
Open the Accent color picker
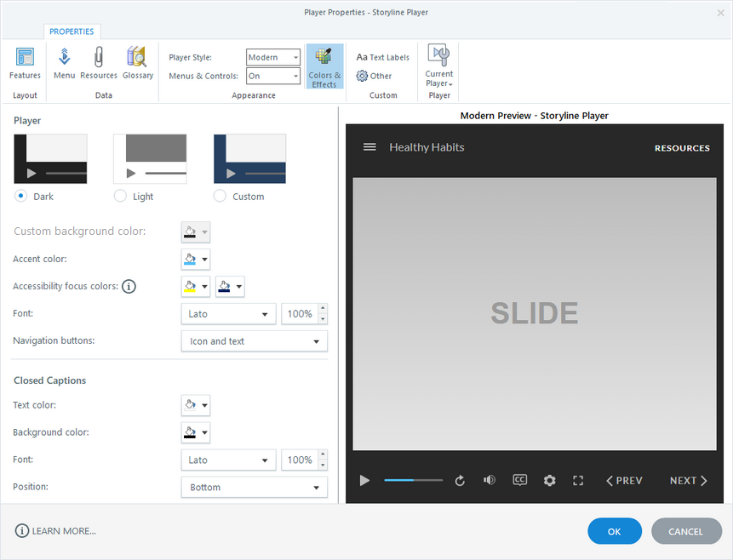(196, 260)
